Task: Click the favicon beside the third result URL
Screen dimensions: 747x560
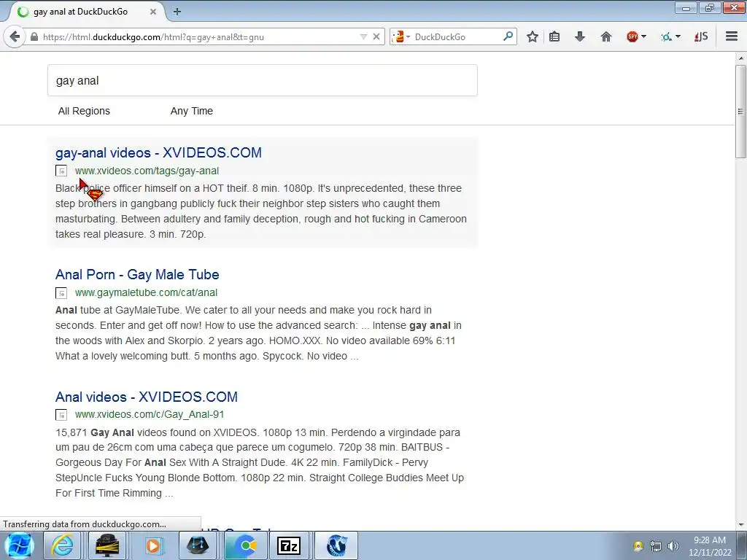Action: (61, 415)
